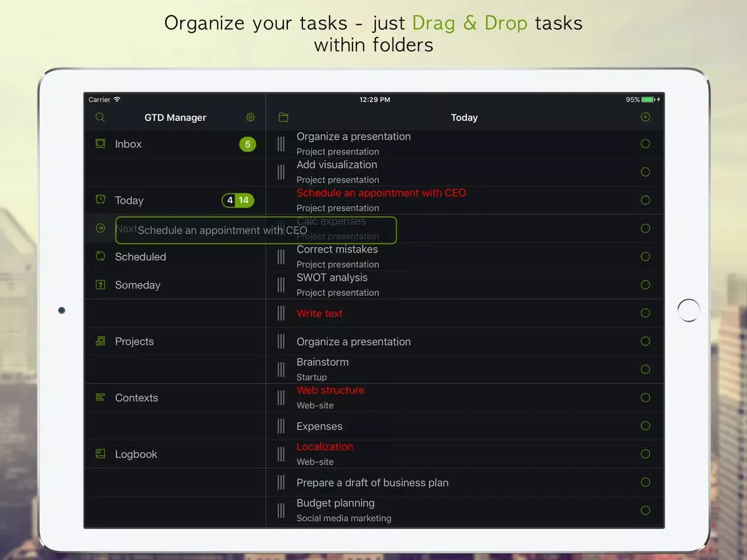
Task: Mark Web structure as complete
Action: pyautogui.click(x=646, y=398)
